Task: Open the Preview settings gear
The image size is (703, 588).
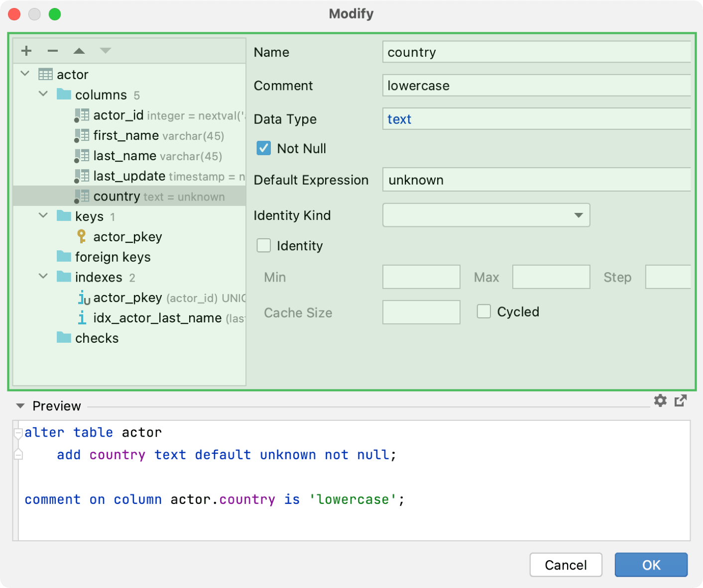Action: (660, 400)
